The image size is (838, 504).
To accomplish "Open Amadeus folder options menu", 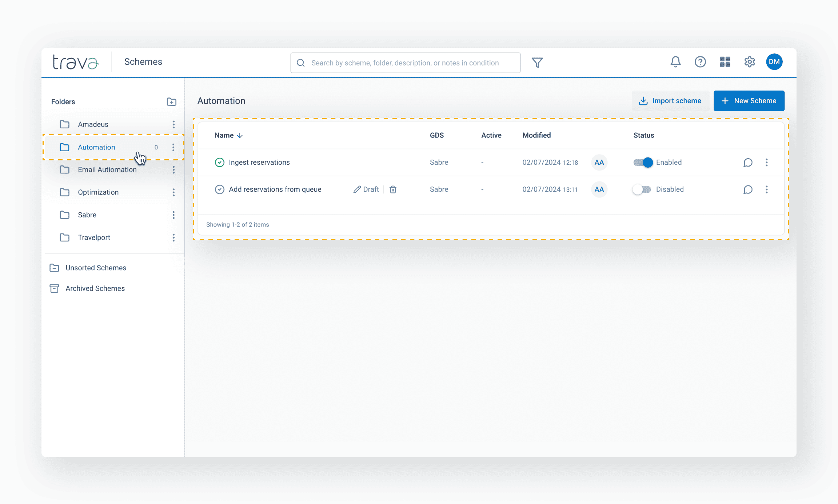I will (x=173, y=124).
